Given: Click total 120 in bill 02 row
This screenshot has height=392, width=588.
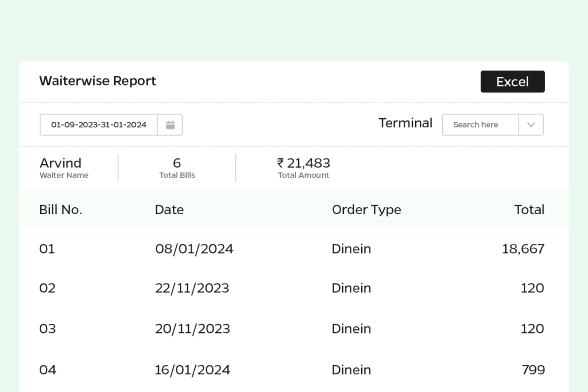Looking at the screenshot, I should point(532,288).
